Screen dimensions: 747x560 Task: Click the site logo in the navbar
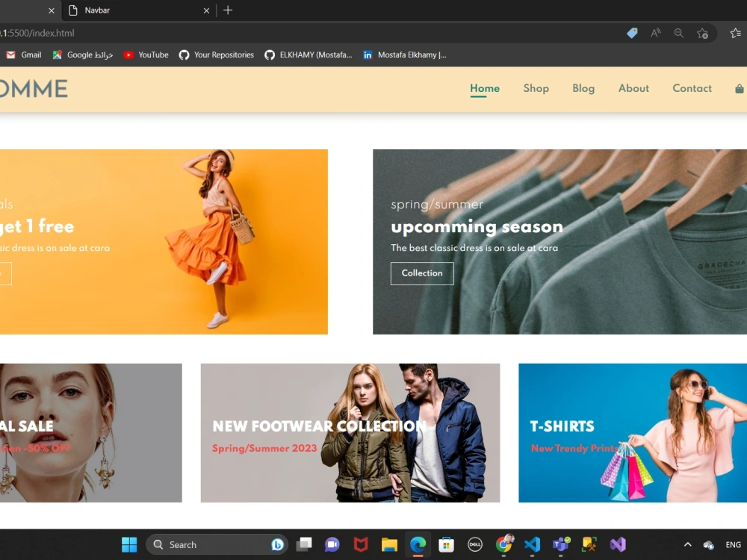34,89
